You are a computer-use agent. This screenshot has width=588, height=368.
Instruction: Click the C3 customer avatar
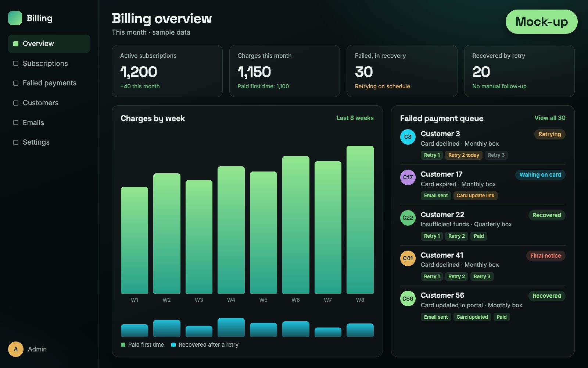point(408,137)
